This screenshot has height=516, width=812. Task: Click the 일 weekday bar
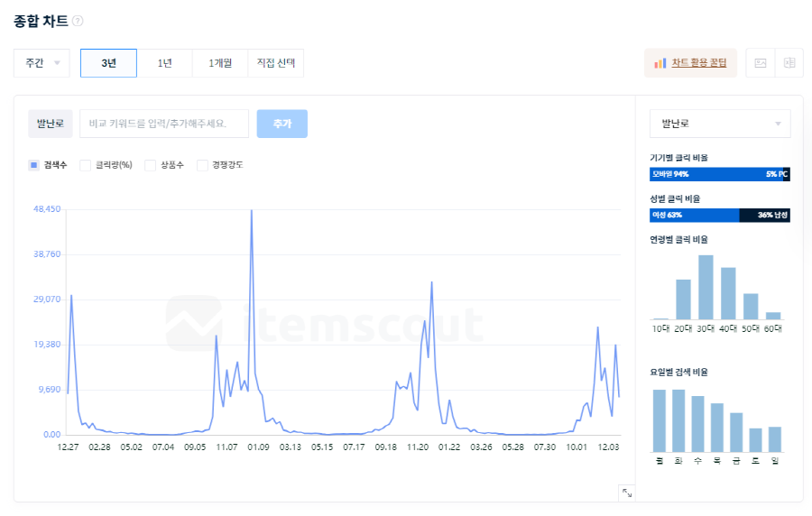click(775, 439)
